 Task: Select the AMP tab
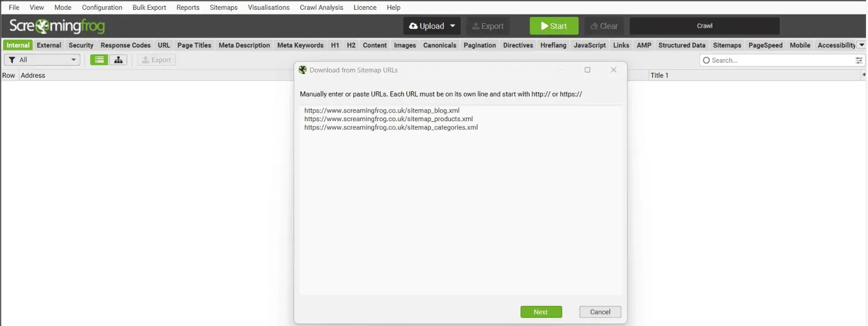coord(644,45)
